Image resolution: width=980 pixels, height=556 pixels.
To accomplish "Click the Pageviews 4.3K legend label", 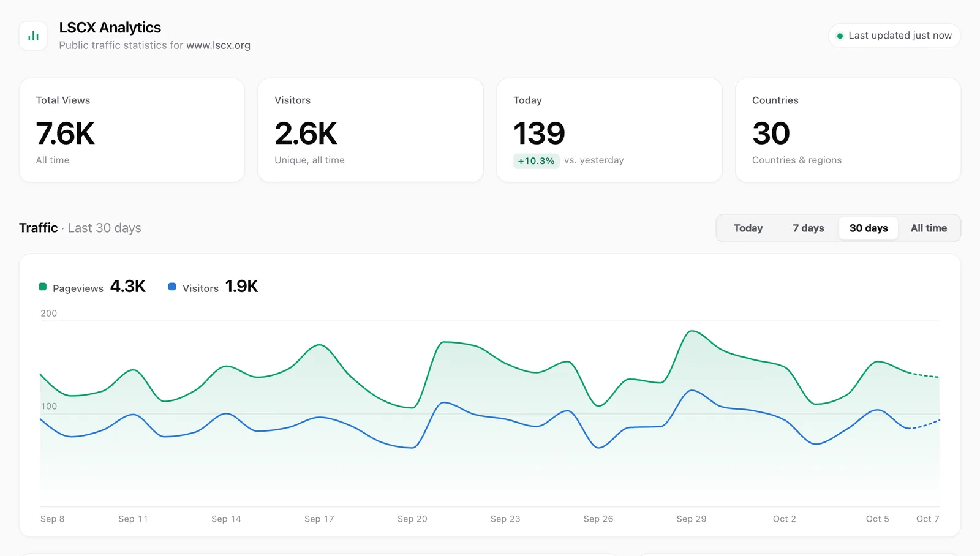I will (x=78, y=288).
